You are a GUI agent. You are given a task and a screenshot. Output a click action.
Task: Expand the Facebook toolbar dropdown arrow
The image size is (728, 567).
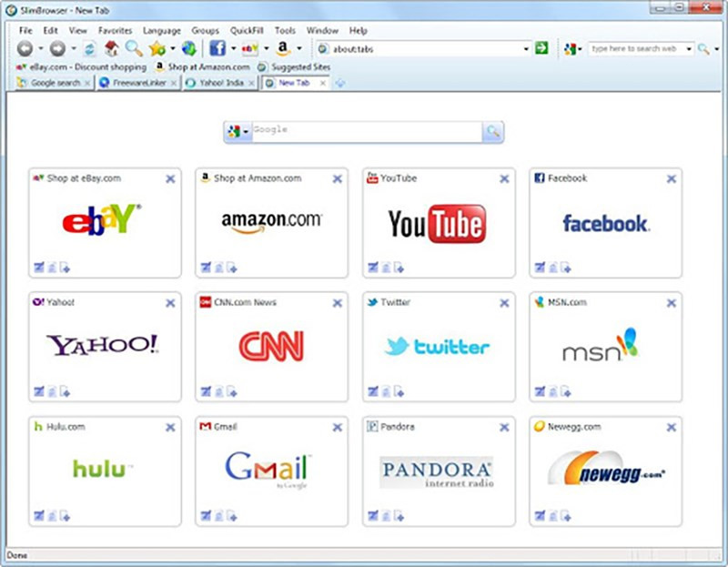(233, 48)
